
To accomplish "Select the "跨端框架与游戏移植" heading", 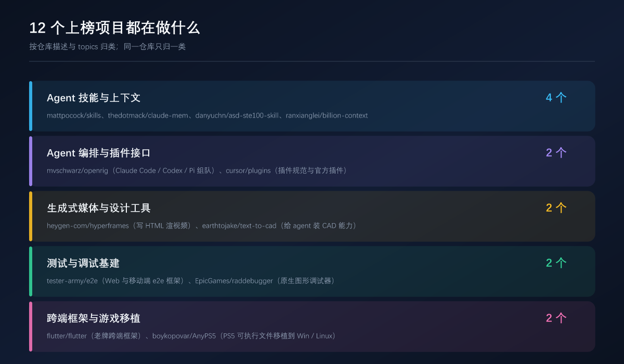I will [x=94, y=318].
